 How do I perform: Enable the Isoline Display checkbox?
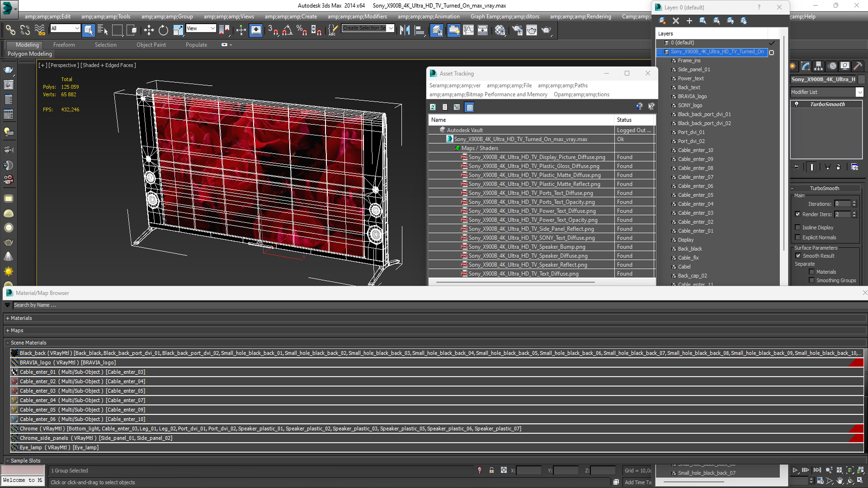point(797,227)
